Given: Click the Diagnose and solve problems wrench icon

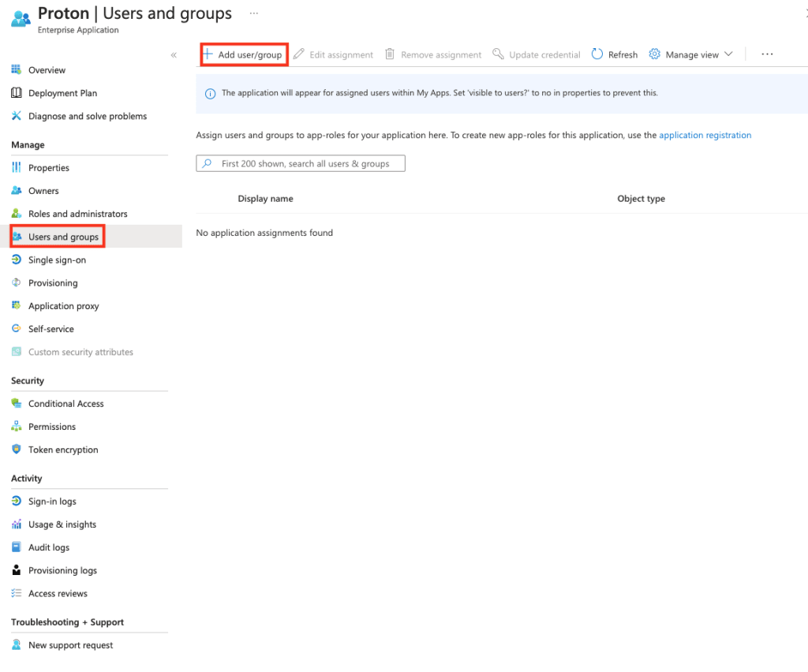Looking at the screenshot, I should click(17, 116).
